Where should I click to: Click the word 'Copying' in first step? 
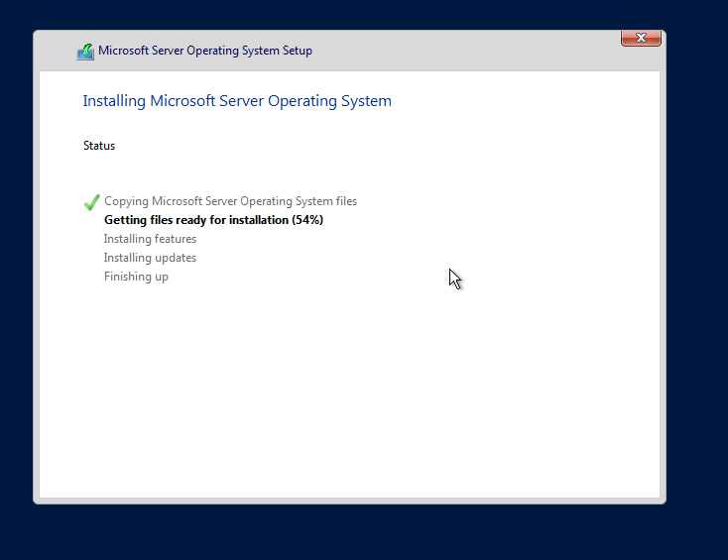(126, 201)
